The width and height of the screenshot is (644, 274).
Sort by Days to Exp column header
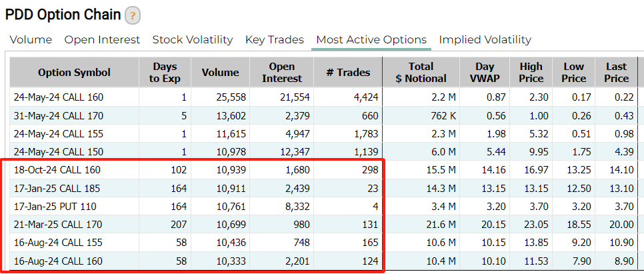[x=165, y=73]
